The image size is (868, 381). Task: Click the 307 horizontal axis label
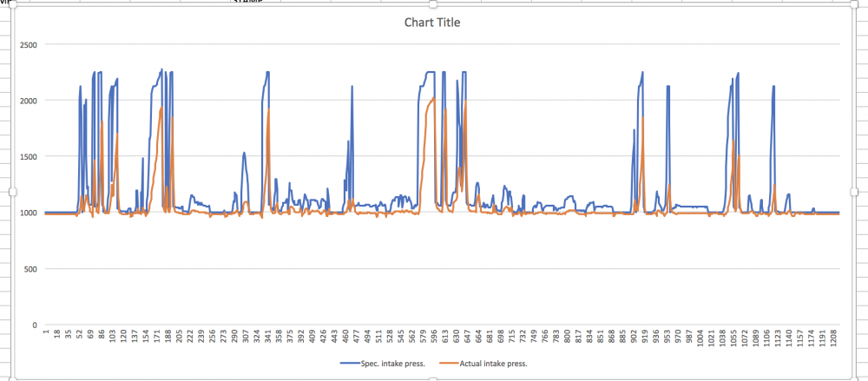point(246,338)
